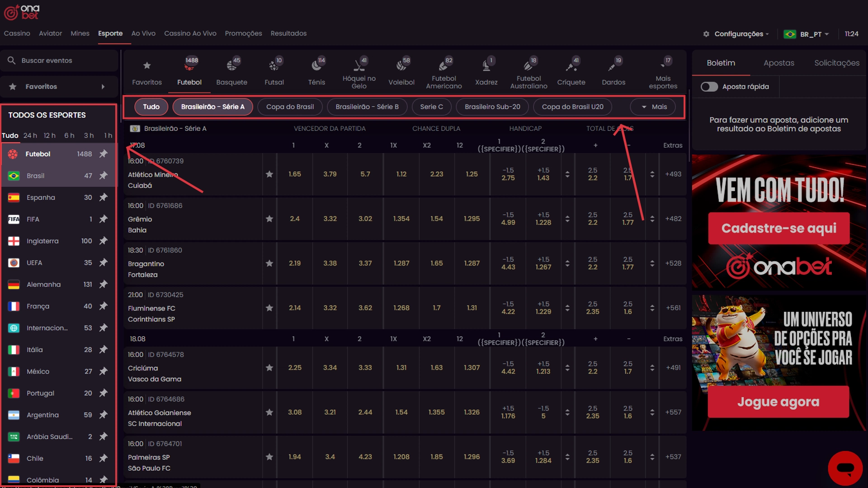
Task: Select the Futsal sport icon
Action: tap(274, 66)
